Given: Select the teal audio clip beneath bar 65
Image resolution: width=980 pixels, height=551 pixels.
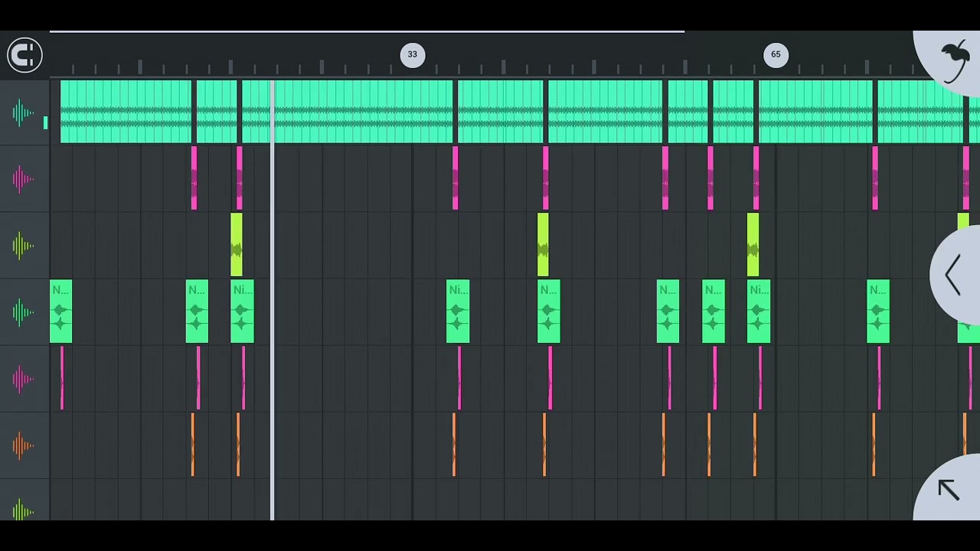Looking at the screenshot, I should tap(815, 112).
